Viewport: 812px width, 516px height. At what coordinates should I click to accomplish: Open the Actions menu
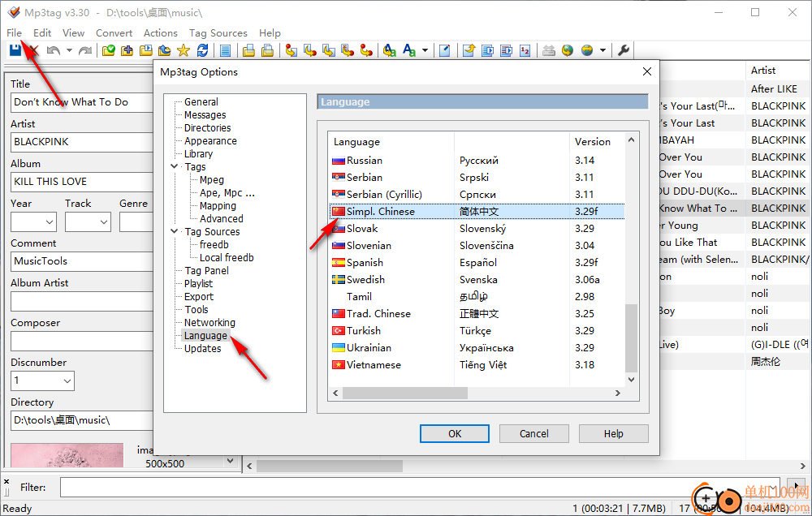[x=161, y=33]
